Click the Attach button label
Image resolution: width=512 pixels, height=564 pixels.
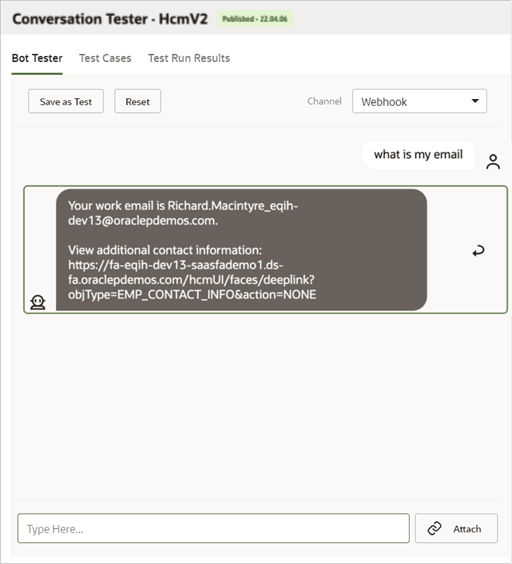click(467, 529)
